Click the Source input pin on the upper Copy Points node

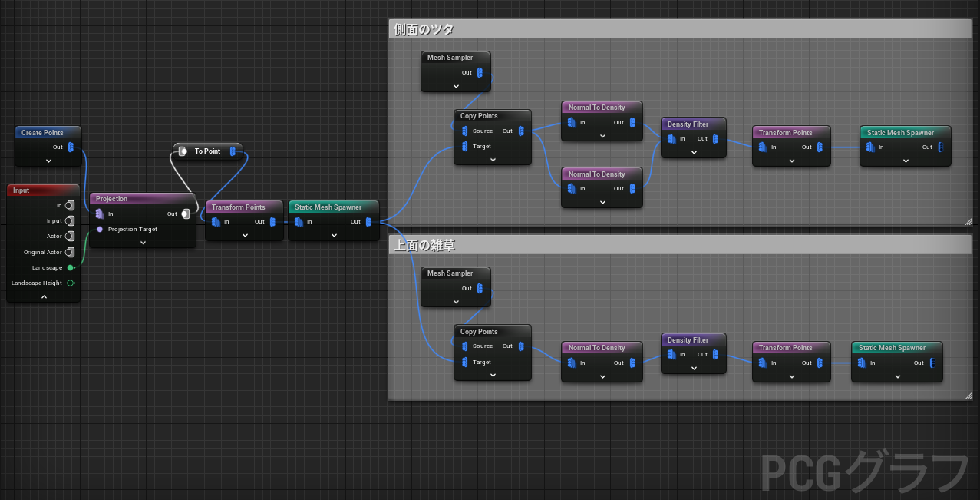pyautogui.click(x=464, y=131)
